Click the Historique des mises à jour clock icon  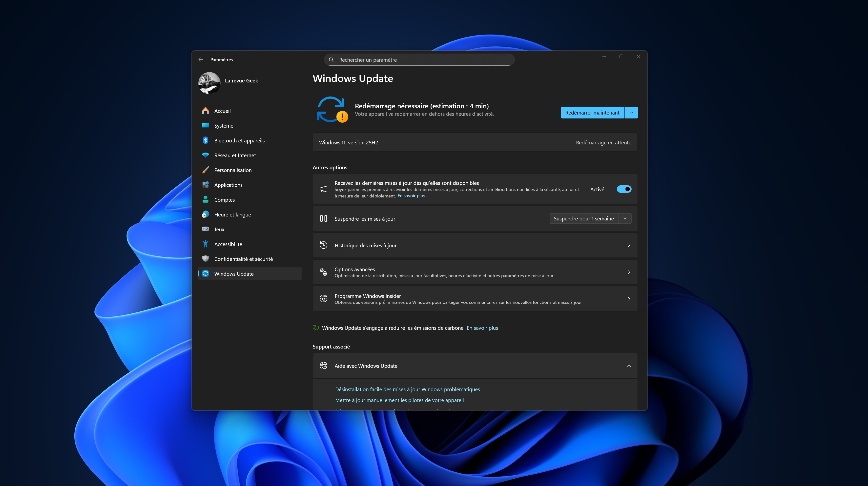324,245
